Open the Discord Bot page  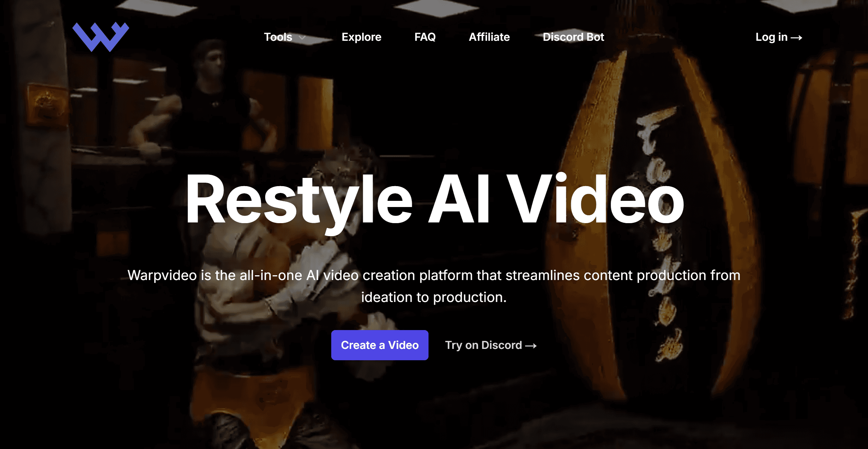573,37
